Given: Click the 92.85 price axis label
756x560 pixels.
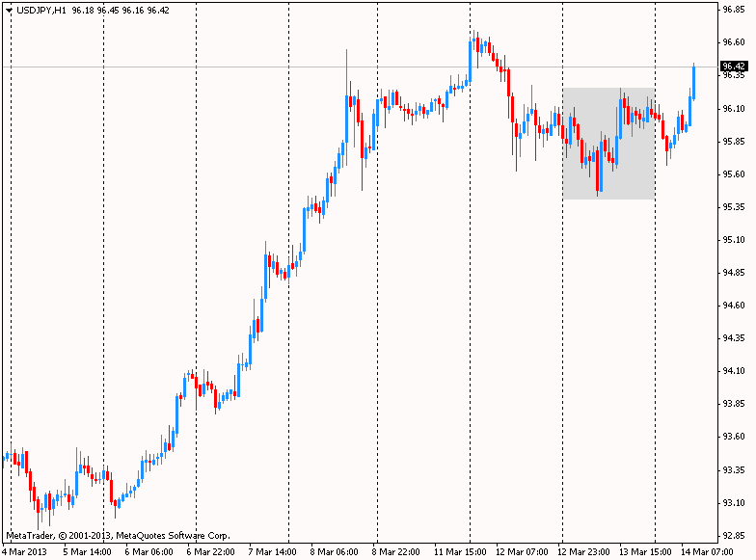Looking at the screenshot, I should pyautogui.click(x=733, y=535).
